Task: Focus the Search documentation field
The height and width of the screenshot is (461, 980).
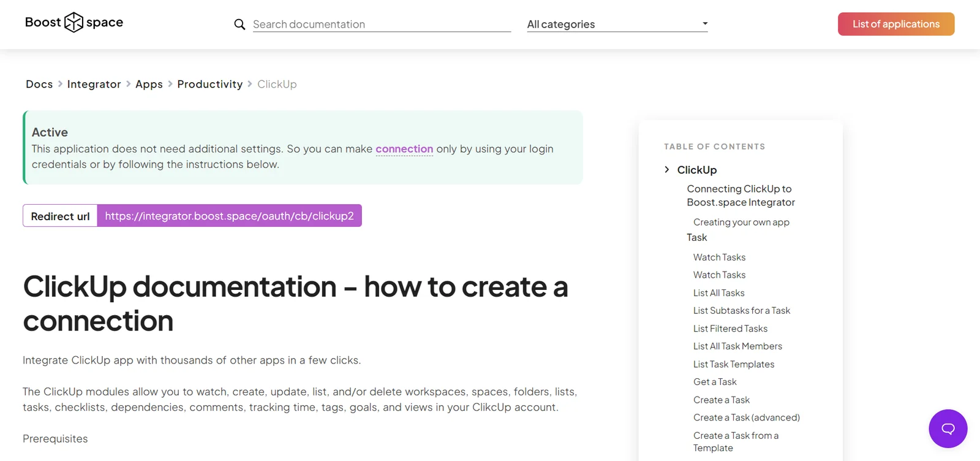Action: (382, 25)
